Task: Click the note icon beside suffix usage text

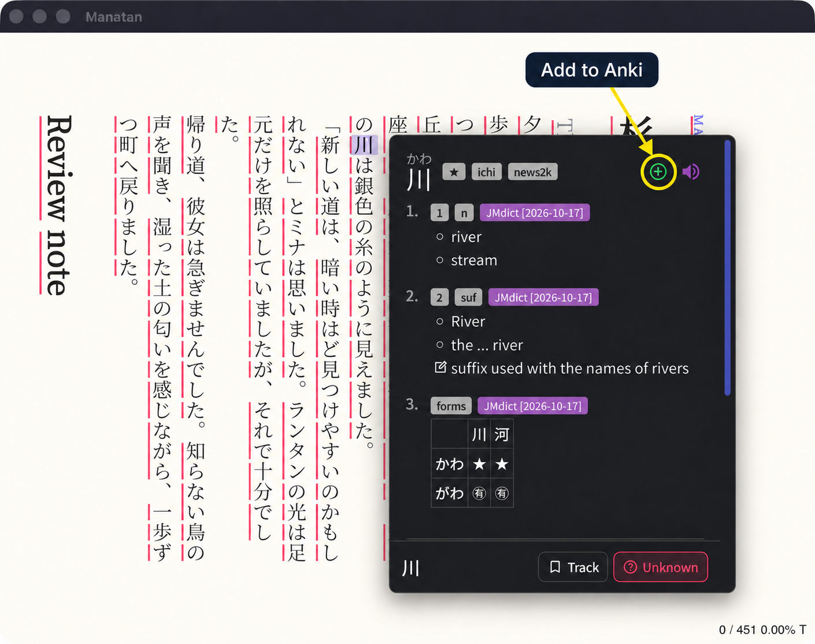Action: pos(440,367)
